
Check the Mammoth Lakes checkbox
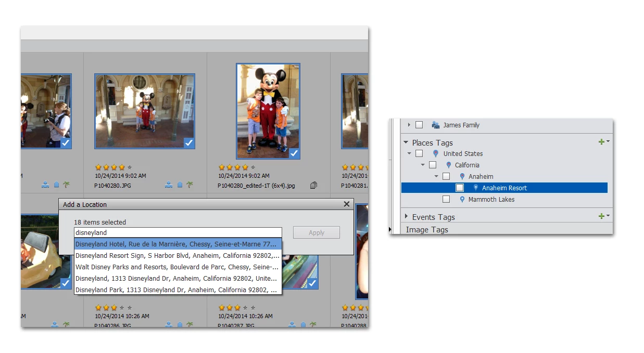click(x=446, y=200)
